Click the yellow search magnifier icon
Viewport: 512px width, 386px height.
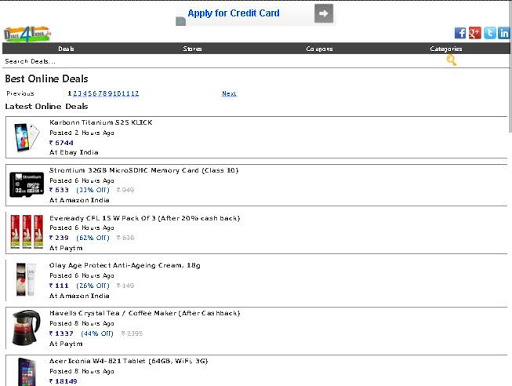click(451, 60)
